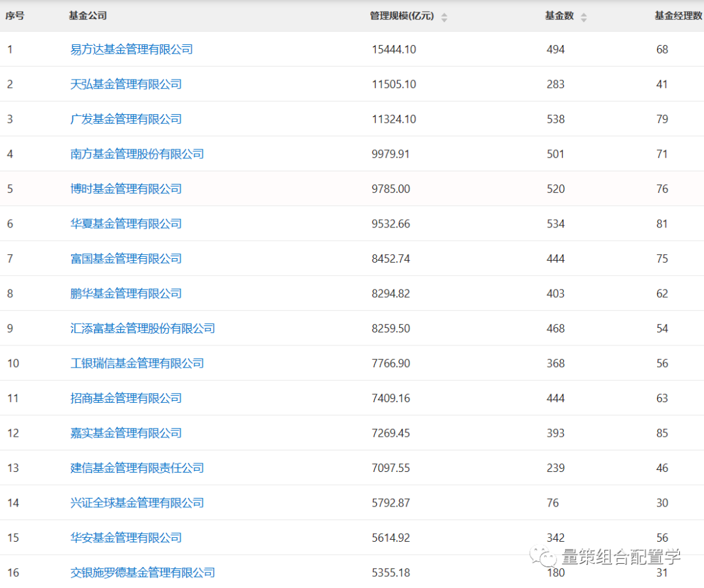Click the 管理规模(亿元) header text
This screenshot has height=588, width=704.
tap(402, 16)
